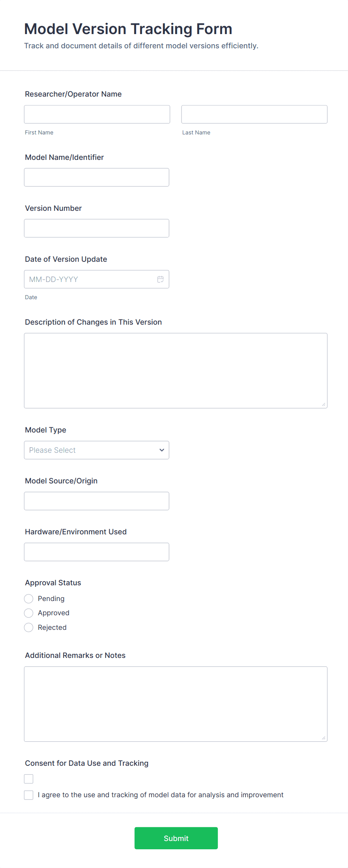The width and height of the screenshot is (348, 868).
Task: Select the Approved radio option
Action: pos(29,613)
